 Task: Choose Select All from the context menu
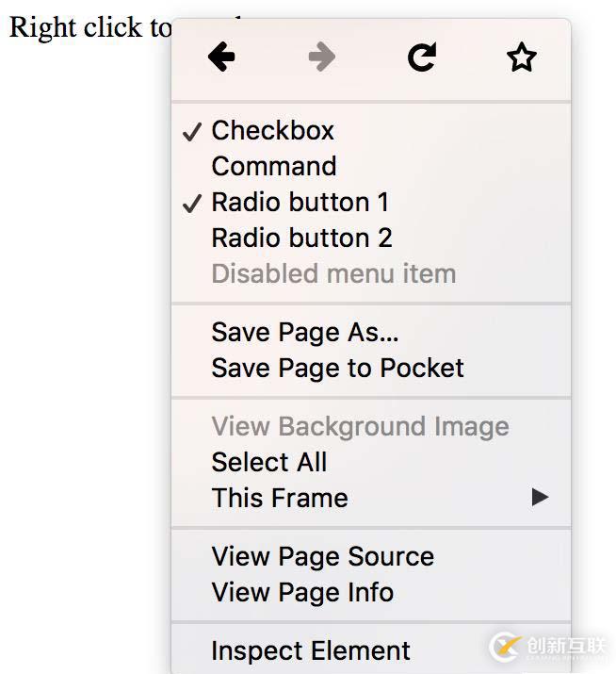[268, 463]
